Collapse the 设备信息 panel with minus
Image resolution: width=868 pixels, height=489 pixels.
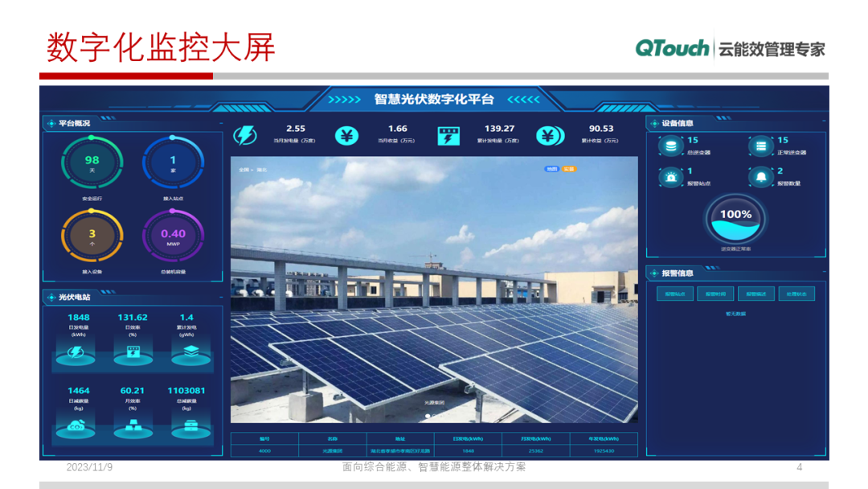click(825, 121)
